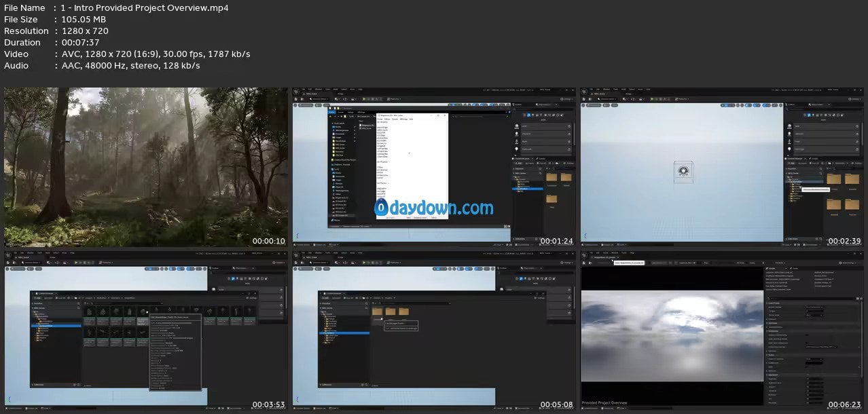
Task: Click the 00:06:23 timestamp
Action: [844, 404]
